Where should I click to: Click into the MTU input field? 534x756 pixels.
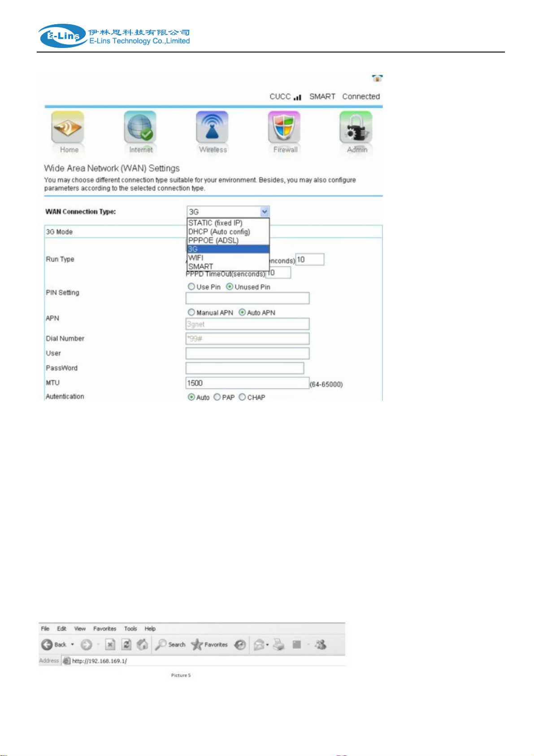[x=247, y=383]
